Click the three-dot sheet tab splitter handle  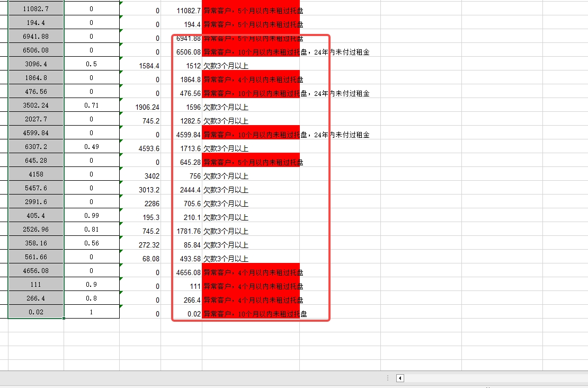[x=387, y=378]
